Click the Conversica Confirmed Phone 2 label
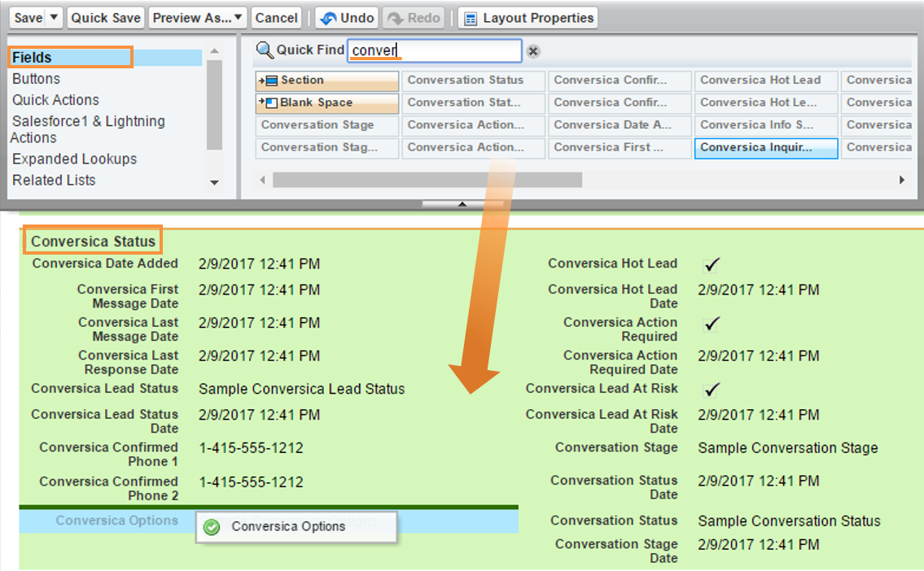This screenshot has width=924, height=571. [x=108, y=488]
